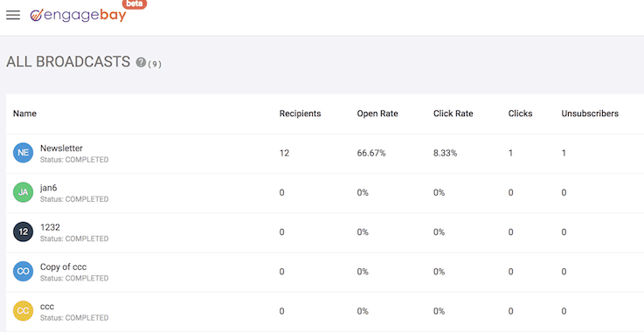Select the dark 12 avatar
This screenshot has width=644, height=332.
click(x=23, y=232)
